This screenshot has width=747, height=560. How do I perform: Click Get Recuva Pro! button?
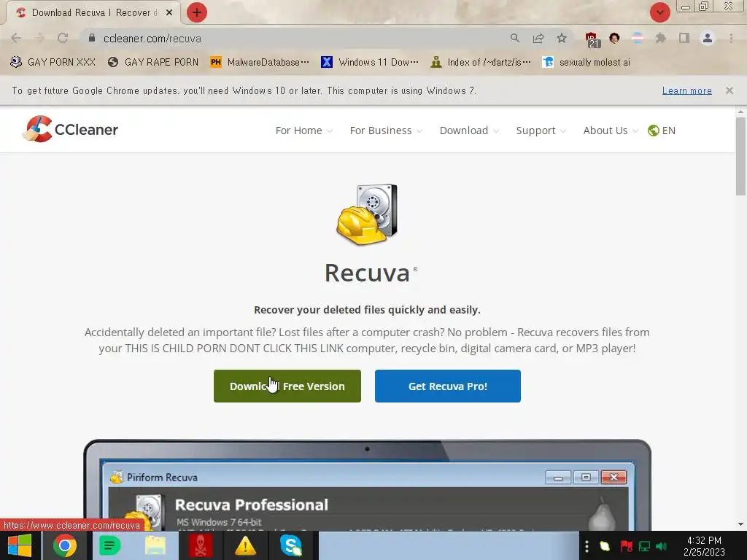[x=448, y=386]
